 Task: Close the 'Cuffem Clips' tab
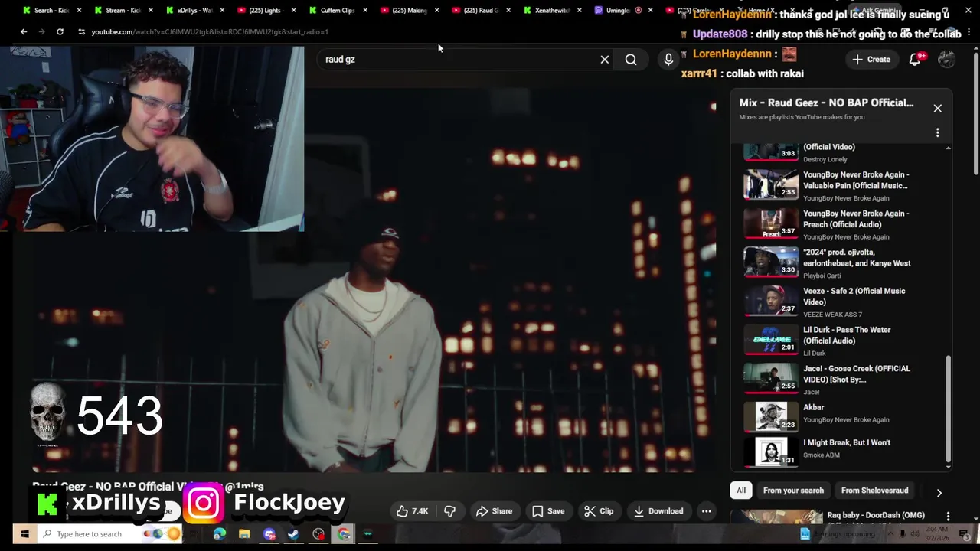[364, 10]
